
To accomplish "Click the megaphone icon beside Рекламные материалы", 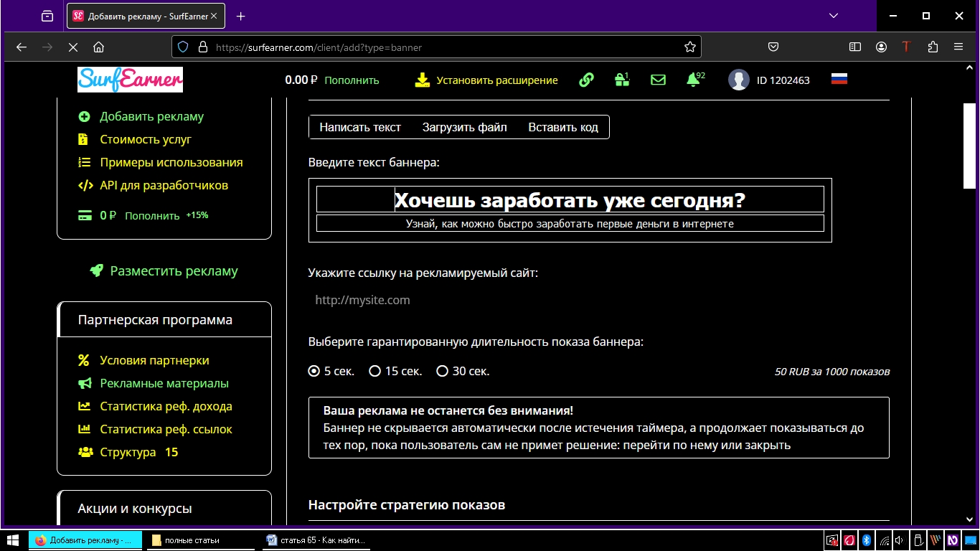I will [85, 383].
